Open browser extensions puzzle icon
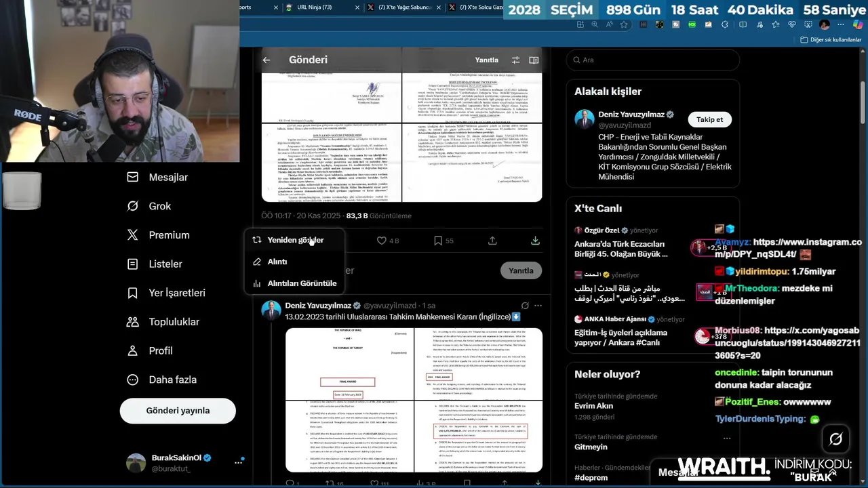The height and width of the screenshot is (488, 868). 725,24
